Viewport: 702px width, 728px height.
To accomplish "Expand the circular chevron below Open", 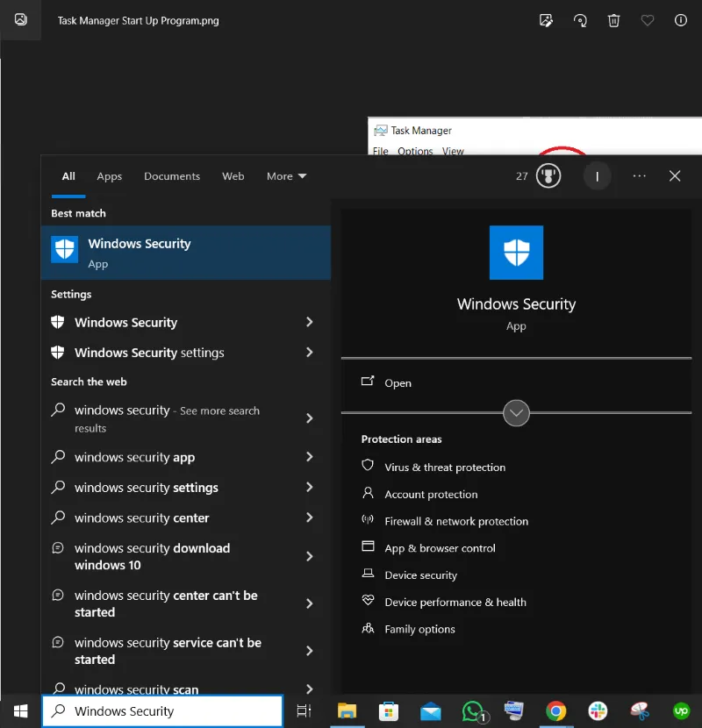I will coord(516,412).
